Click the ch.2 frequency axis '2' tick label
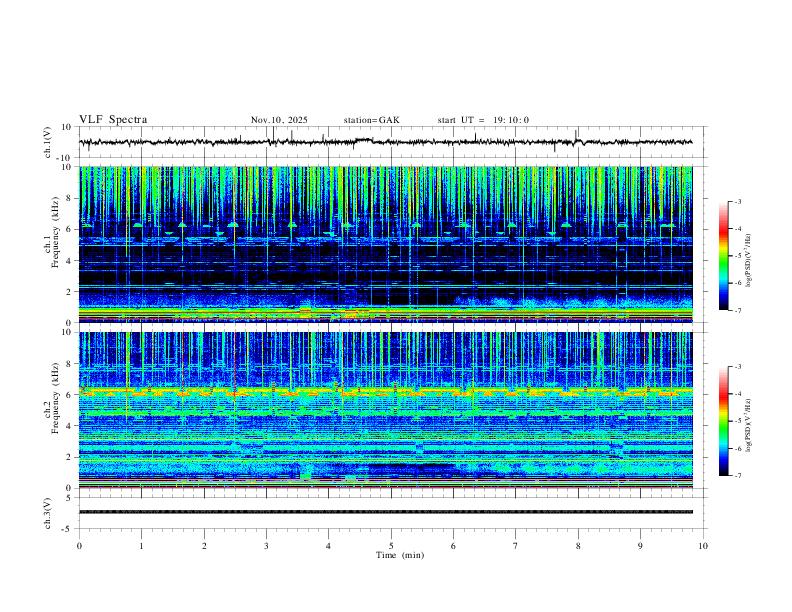This screenshot has height=612, width=792. coord(69,457)
